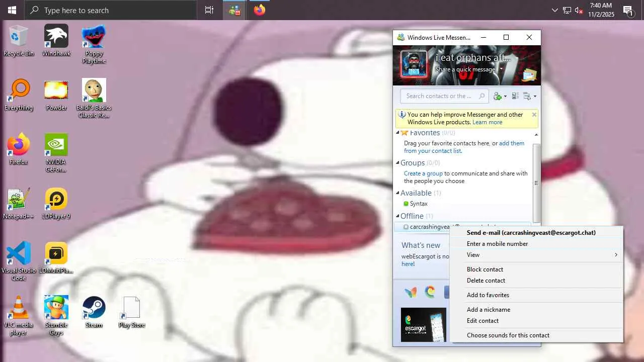Open the Add a contact or group dropdown

click(500, 96)
